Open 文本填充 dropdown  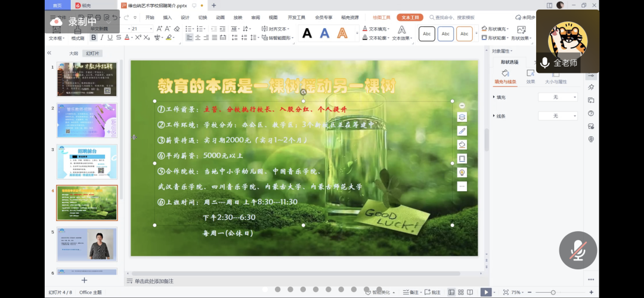[x=377, y=29]
